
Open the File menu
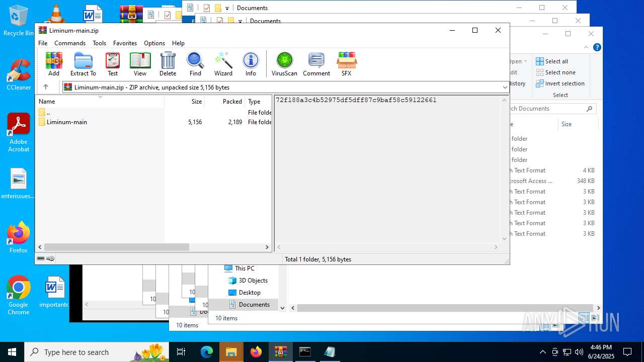(43, 43)
